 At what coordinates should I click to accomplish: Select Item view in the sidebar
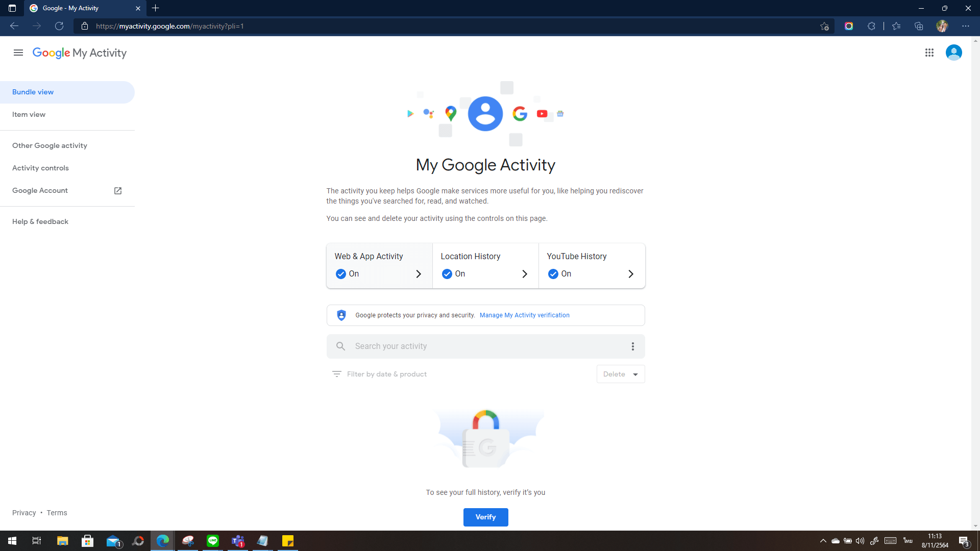pos(67,115)
